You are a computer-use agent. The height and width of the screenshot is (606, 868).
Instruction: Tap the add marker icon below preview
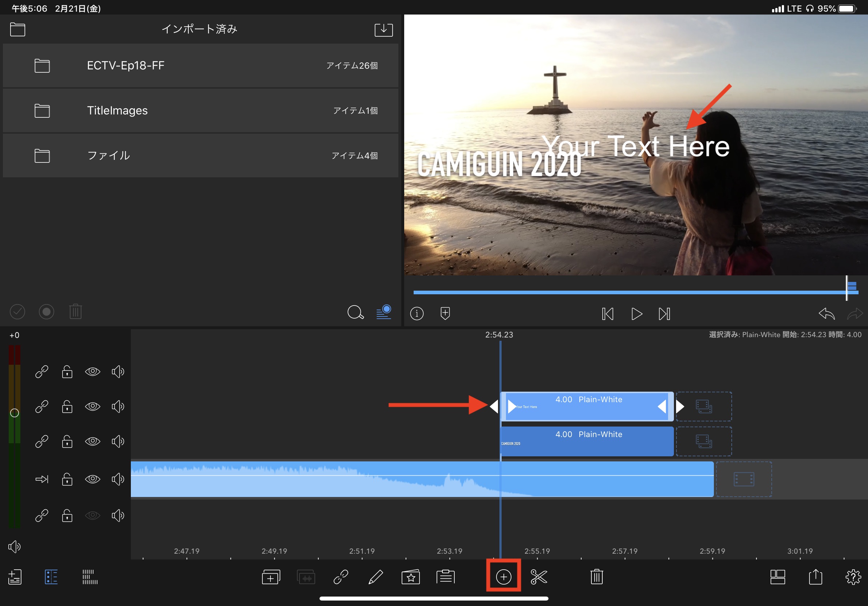point(445,313)
